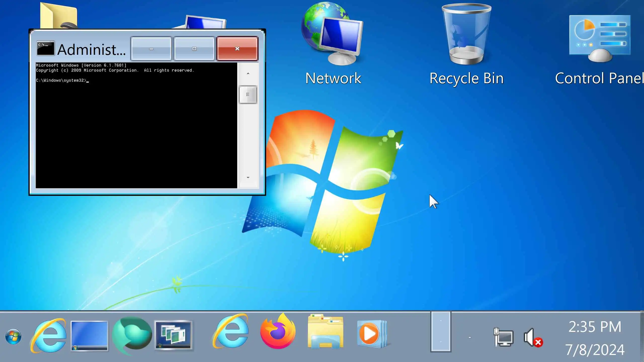Image resolution: width=644 pixels, height=362 pixels.
Task: Click the green quick launch icon
Action: pos(132,335)
